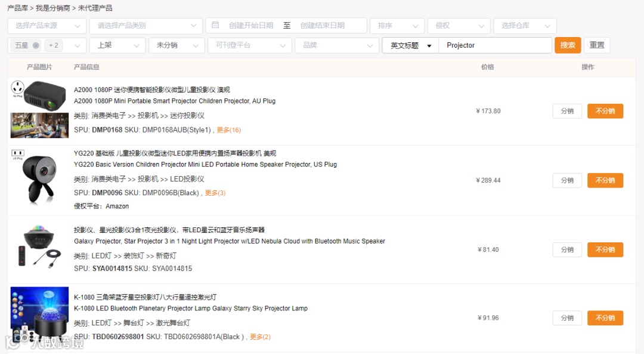Click the YG220 Basic Version English title
Viewport: 644px width, 354px height.
point(205,164)
